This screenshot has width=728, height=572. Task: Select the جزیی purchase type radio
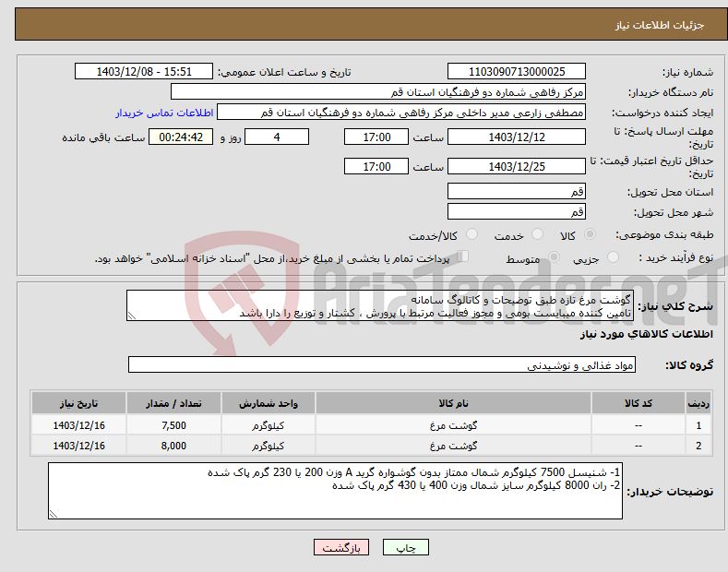click(x=613, y=257)
